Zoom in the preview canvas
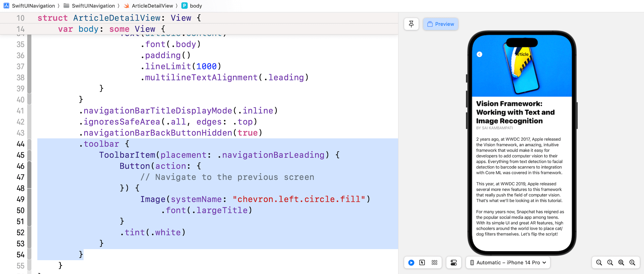The height and width of the screenshot is (274, 644). tap(632, 263)
